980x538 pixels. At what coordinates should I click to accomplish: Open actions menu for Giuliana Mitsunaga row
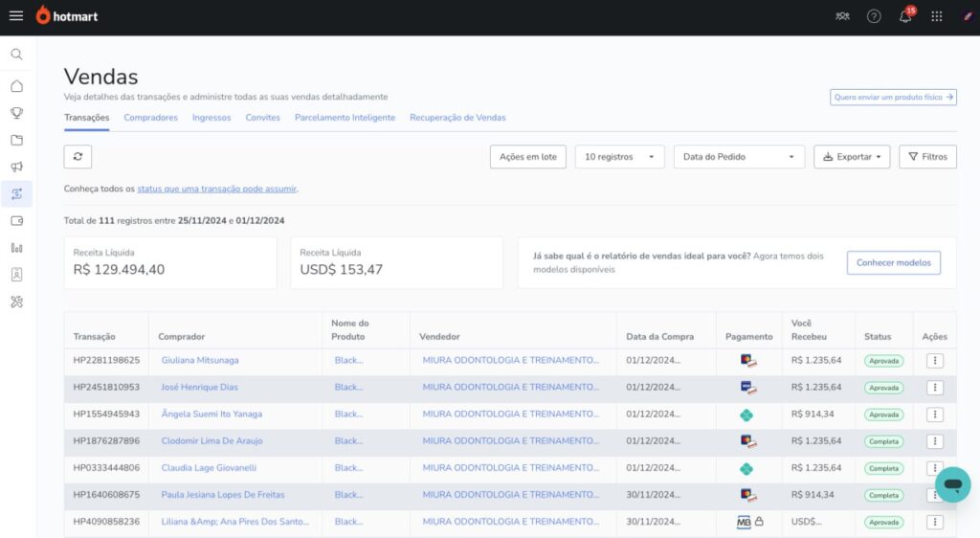click(x=934, y=361)
